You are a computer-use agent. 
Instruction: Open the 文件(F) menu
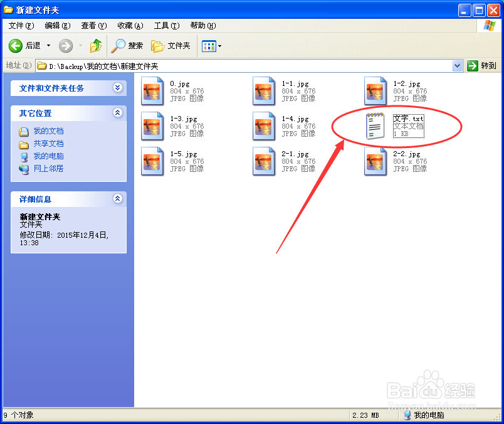point(21,26)
